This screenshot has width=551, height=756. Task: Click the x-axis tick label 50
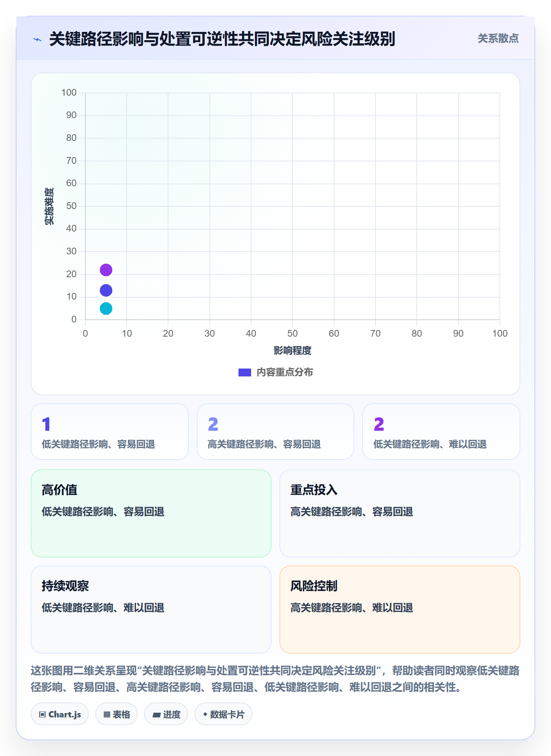click(x=292, y=334)
